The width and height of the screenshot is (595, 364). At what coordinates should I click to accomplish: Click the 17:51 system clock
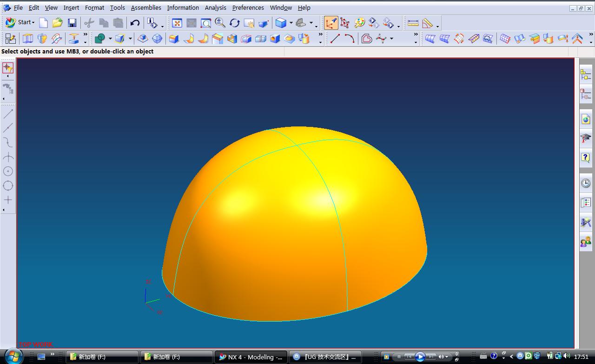click(x=581, y=357)
